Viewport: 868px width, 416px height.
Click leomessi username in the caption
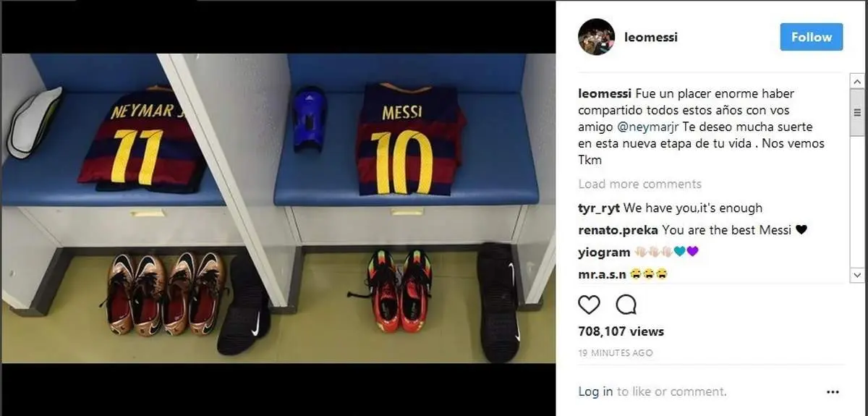point(605,94)
